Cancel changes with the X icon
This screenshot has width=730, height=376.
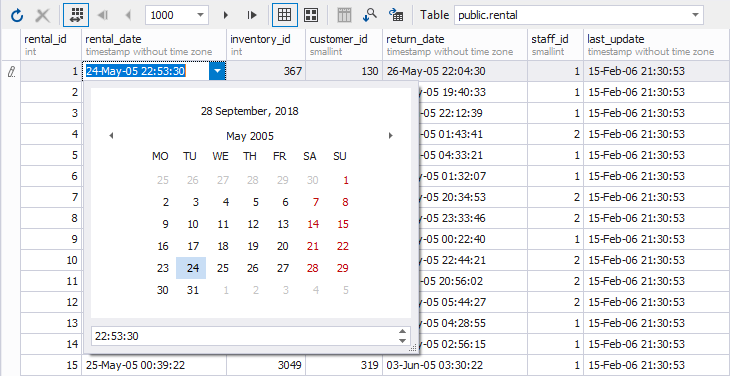click(43, 15)
